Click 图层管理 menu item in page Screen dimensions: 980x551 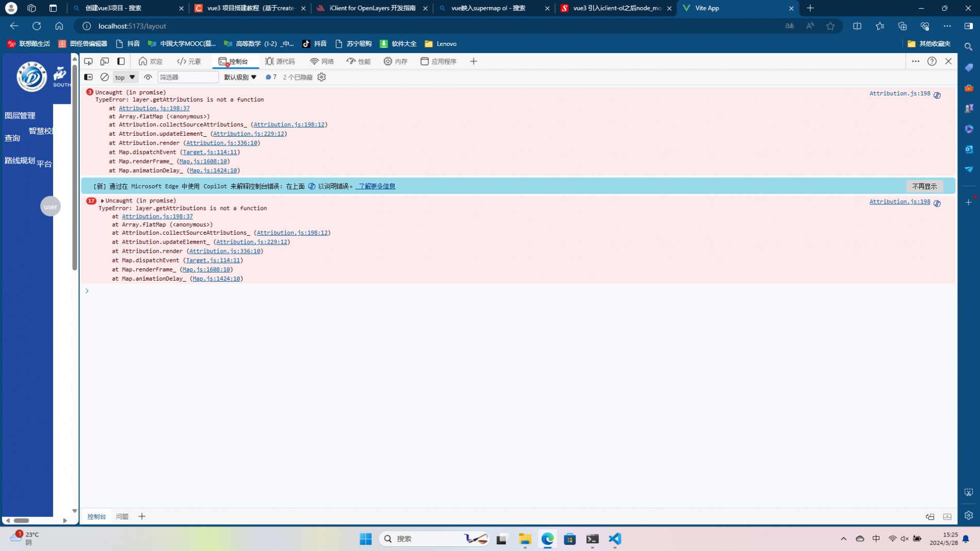(20, 116)
